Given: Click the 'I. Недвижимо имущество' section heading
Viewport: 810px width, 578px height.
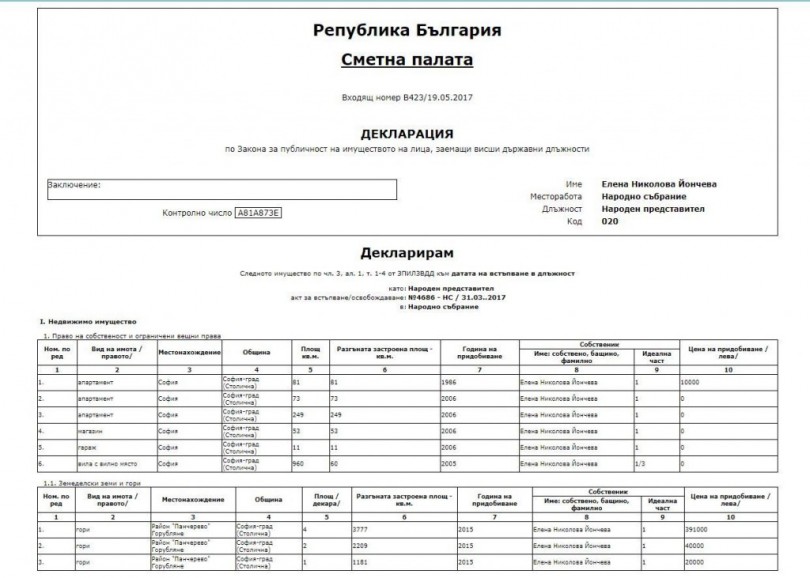Looking at the screenshot, I should coord(88,322).
